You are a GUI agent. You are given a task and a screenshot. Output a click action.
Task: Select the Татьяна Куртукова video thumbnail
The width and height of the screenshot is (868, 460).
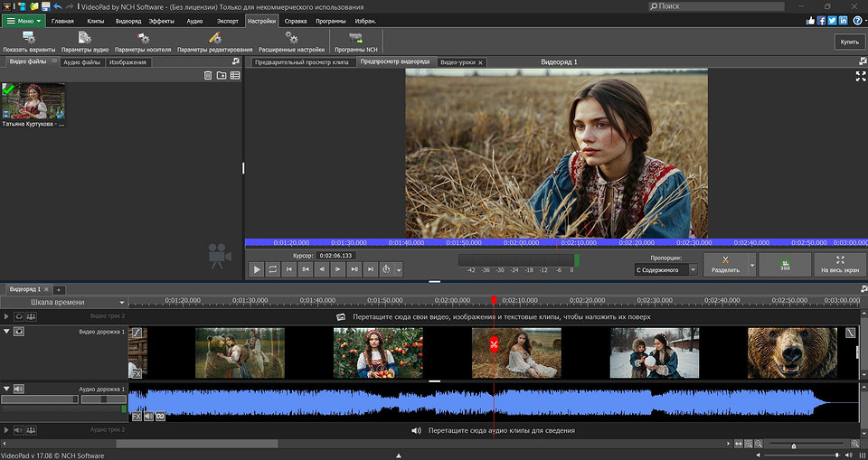[x=33, y=101]
